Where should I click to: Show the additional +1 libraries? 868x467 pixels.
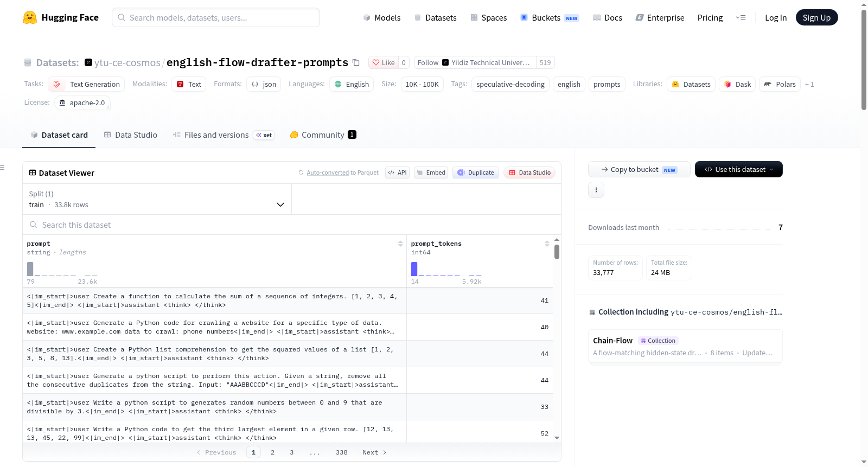click(x=809, y=84)
